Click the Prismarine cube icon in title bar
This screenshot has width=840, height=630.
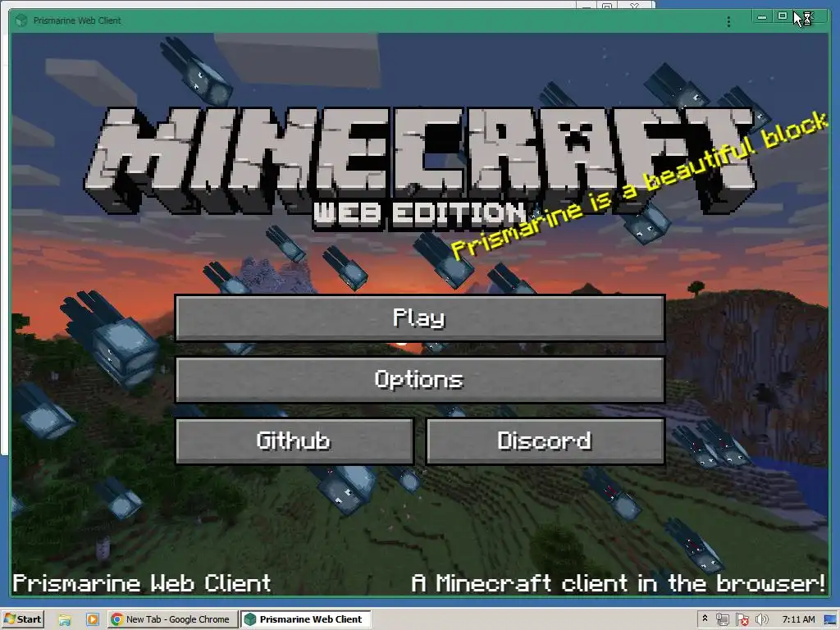coord(21,21)
